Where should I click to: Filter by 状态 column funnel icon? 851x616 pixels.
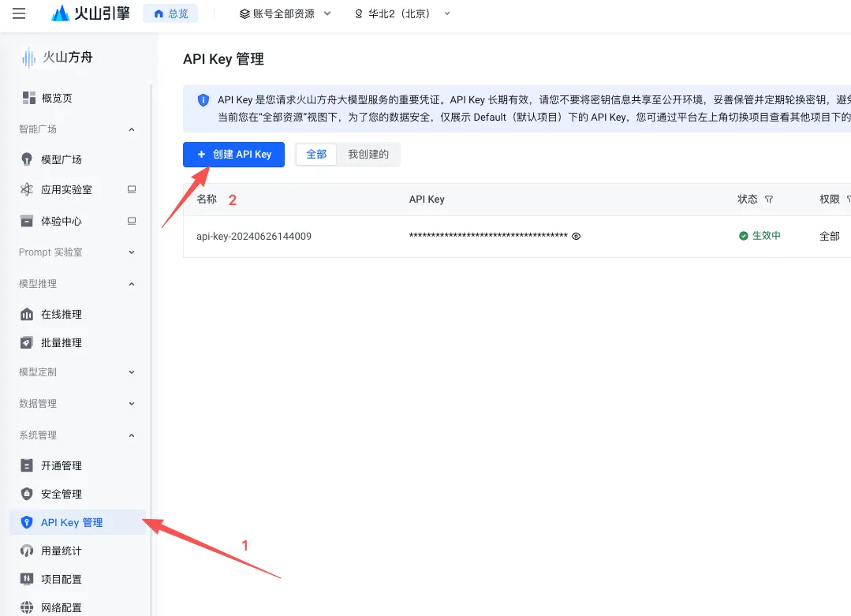click(768, 200)
